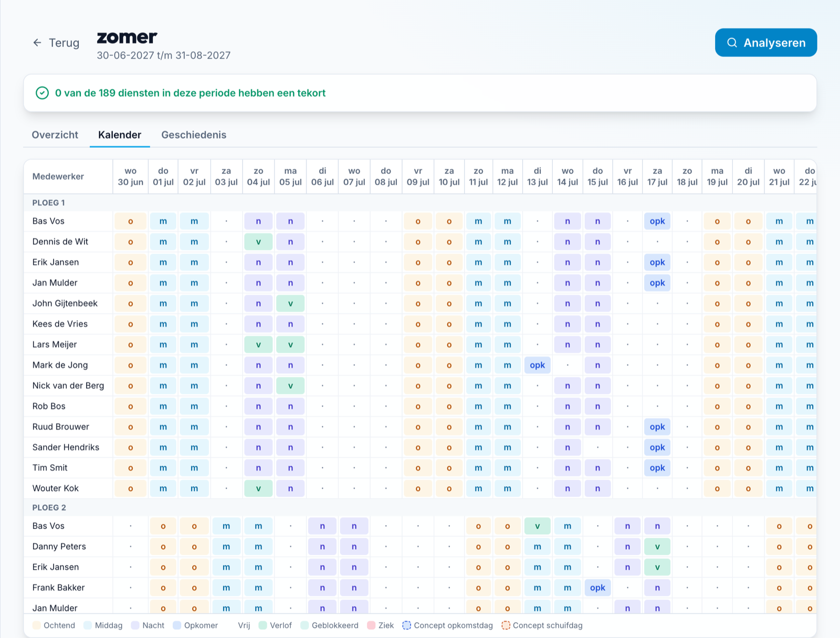This screenshot has height=638, width=840.
Task: Click Rob Bos night shift on 14 jul
Action: tap(568, 406)
